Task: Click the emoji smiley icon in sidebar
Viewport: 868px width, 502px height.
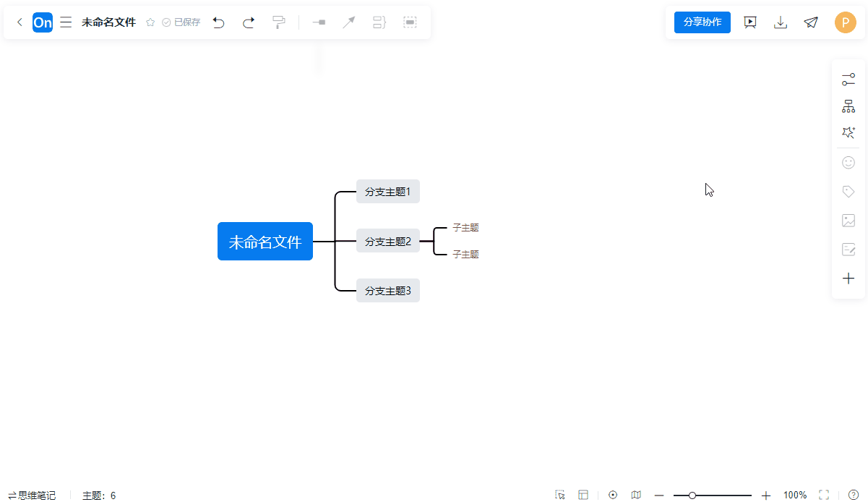Action: tap(848, 163)
